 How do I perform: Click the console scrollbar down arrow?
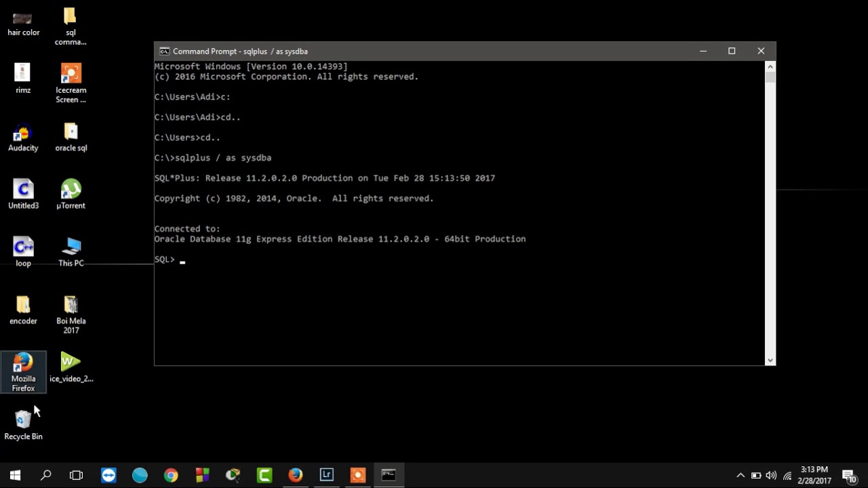click(x=770, y=361)
